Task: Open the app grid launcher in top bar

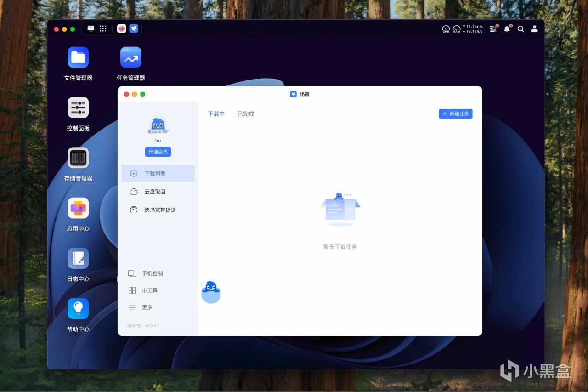Action: (103, 28)
